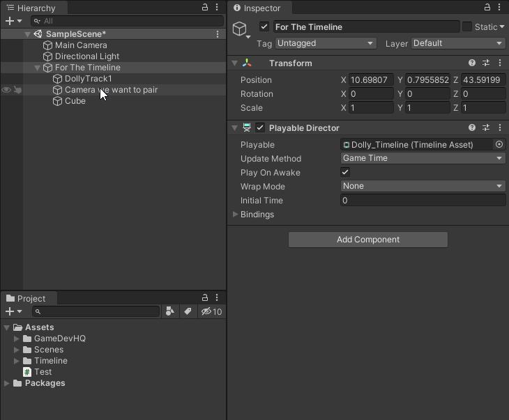Pick a Playable asset via object picker
The width and height of the screenshot is (509, 420).
[499, 144]
